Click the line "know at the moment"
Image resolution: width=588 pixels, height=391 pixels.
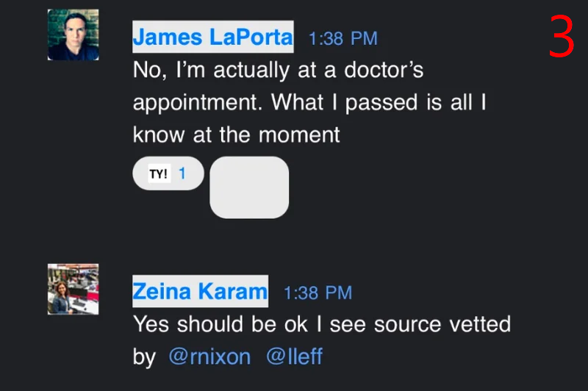(236, 135)
